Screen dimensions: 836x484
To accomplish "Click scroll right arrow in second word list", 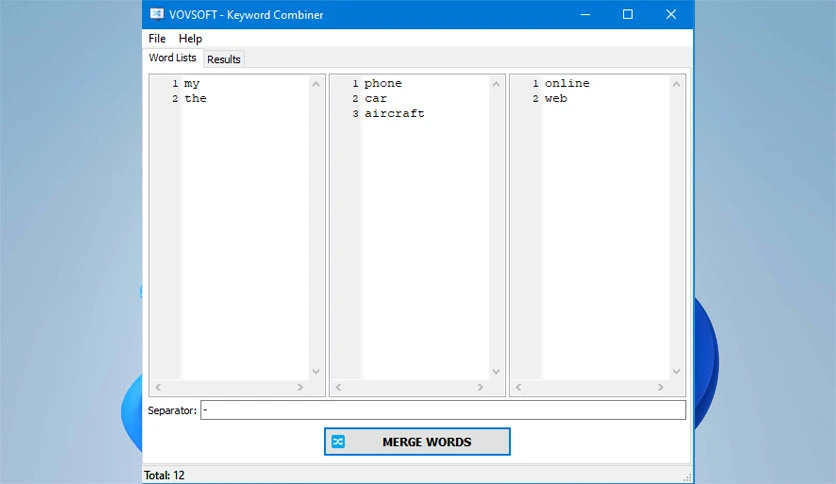I will [480, 388].
